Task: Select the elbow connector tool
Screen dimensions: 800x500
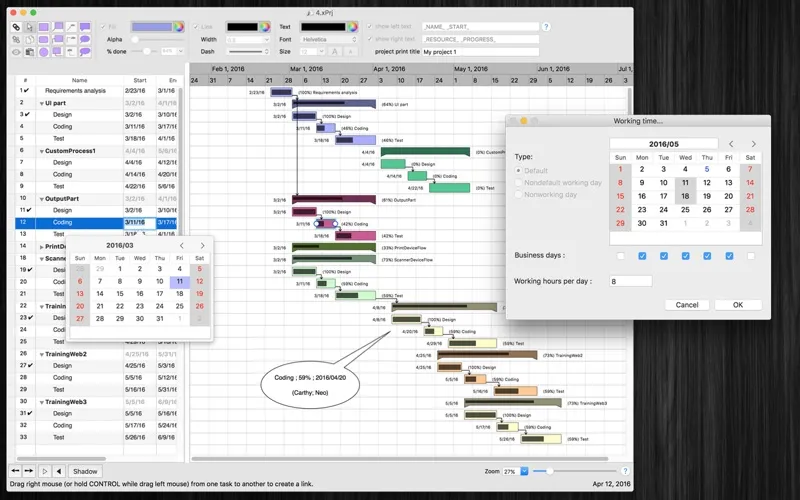Action: [71, 39]
